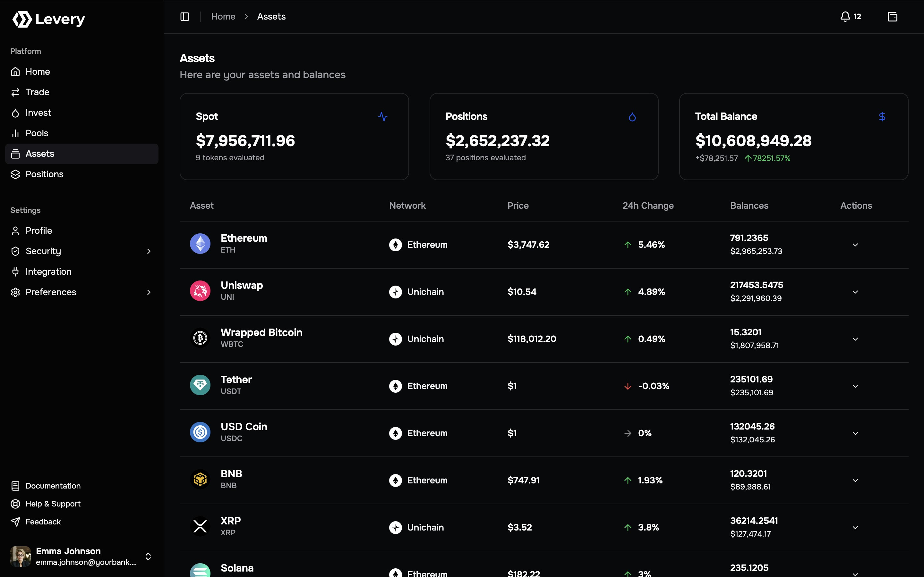Expand the Preferences submenu
924x577 pixels.
(149, 292)
